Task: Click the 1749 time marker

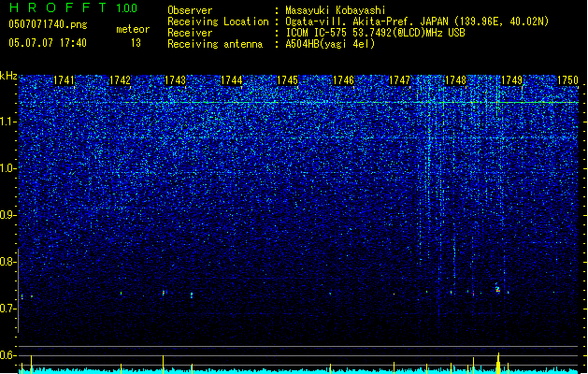Action: tap(512, 80)
